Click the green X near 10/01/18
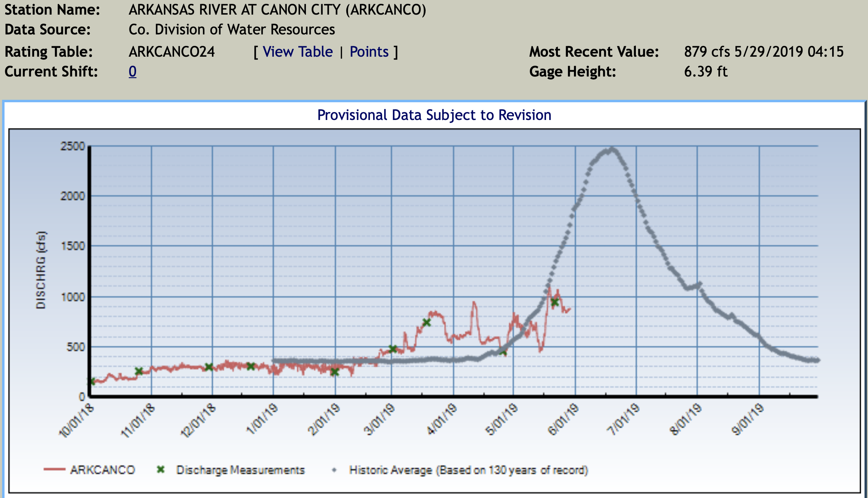Screen dimensions: 868x498 (92, 381)
